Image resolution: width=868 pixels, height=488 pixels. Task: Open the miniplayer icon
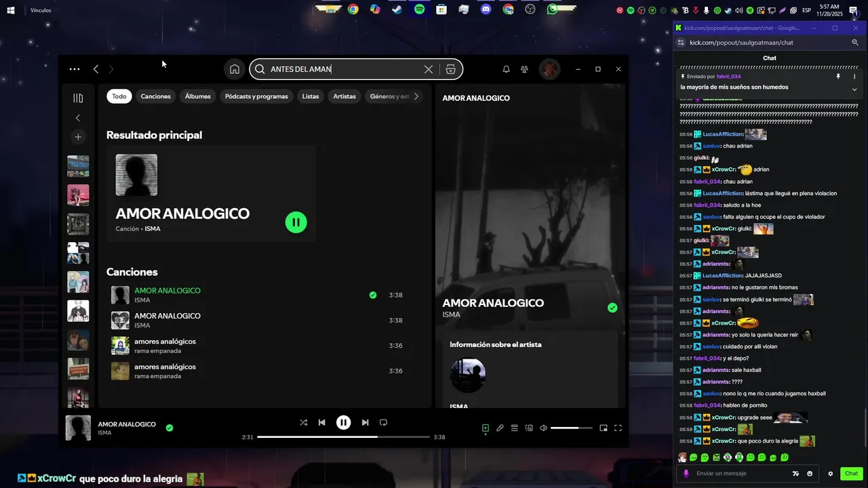tap(604, 428)
